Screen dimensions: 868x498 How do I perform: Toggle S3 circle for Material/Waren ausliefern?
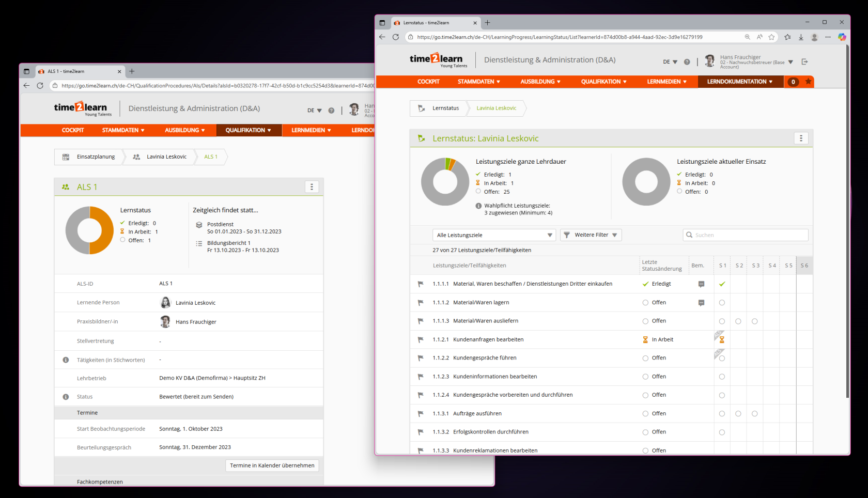click(755, 321)
